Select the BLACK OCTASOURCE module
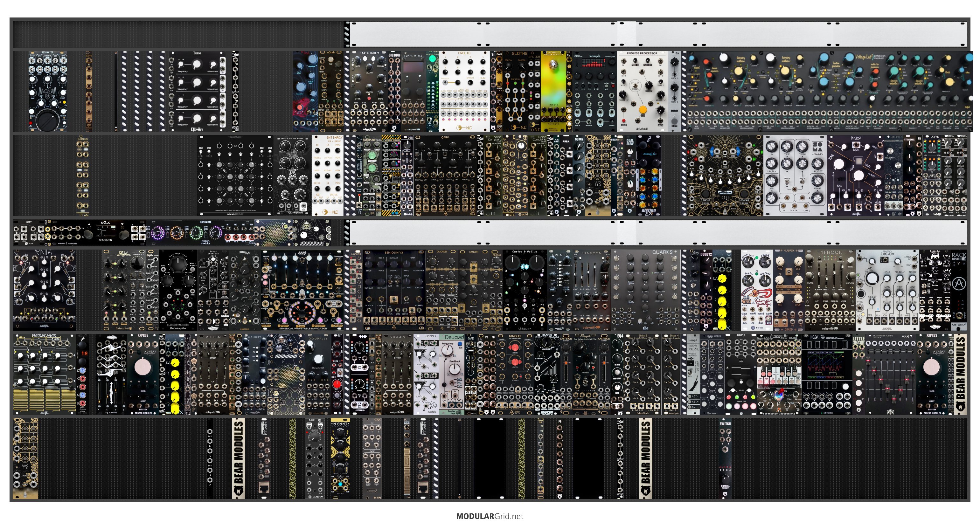 [x=178, y=290]
